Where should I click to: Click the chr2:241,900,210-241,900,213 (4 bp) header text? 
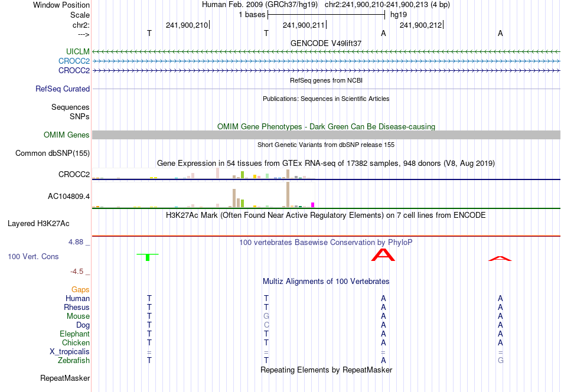point(387,5)
